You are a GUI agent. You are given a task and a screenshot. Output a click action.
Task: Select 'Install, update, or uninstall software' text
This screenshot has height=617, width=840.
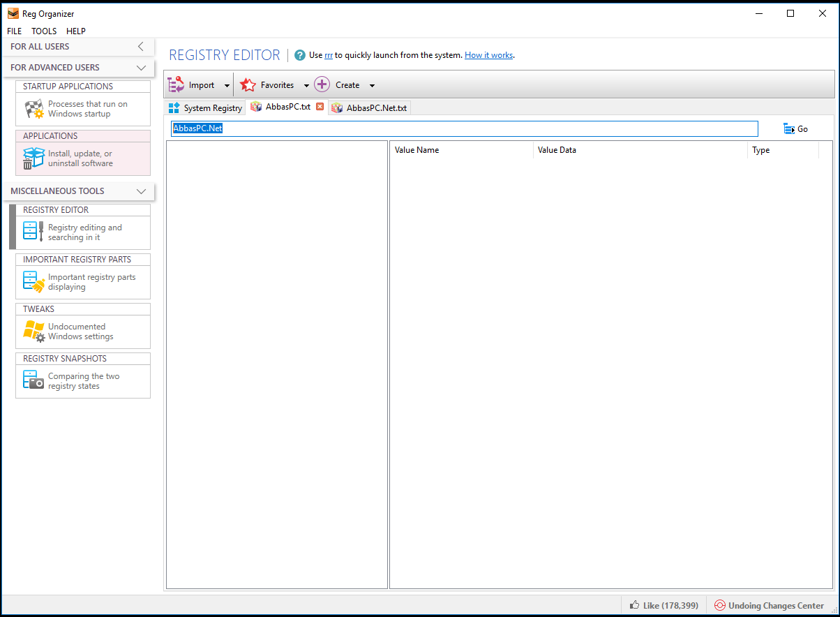pos(80,158)
